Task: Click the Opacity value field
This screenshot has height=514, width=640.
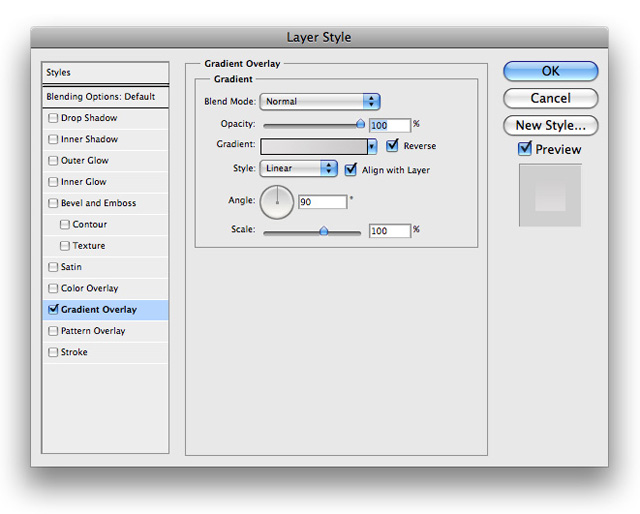Action: click(x=390, y=125)
